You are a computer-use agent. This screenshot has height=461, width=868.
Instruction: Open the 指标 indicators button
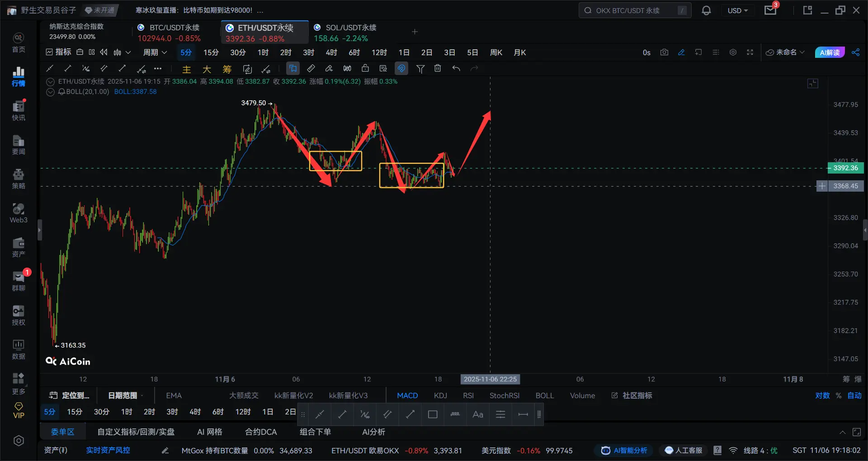(x=59, y=52)
